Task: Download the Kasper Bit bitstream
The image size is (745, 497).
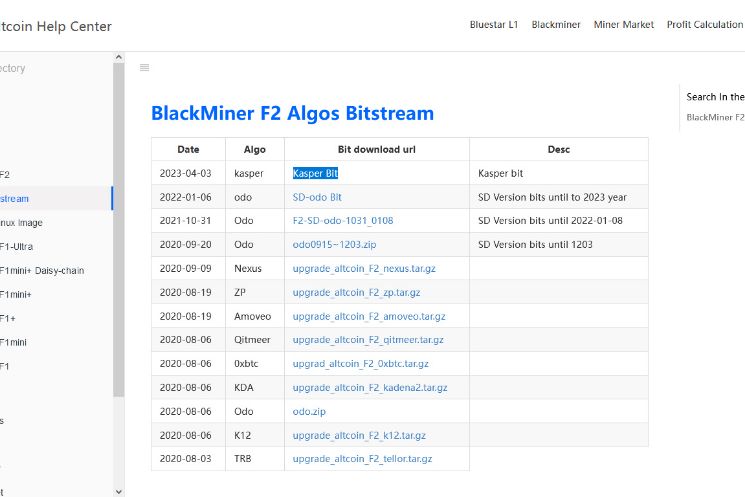Action: 315,173
